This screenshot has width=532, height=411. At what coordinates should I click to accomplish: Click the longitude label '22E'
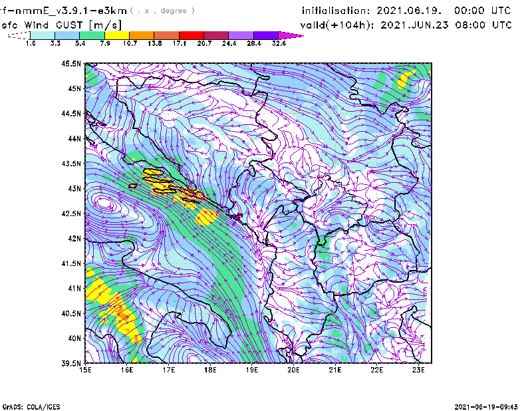click(x=376, y=370)
